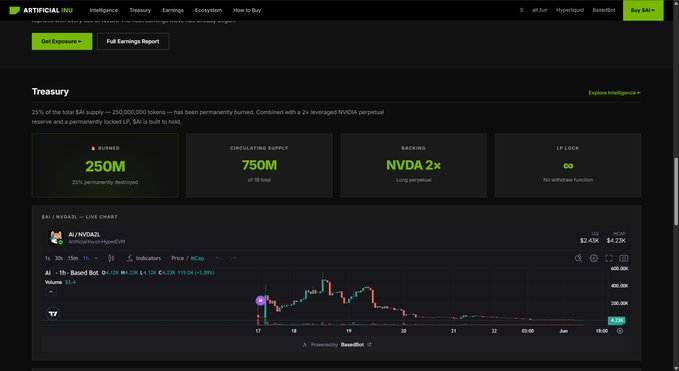Click the Circulating Supply 750M card
Viewport: 679px width, 371px height.
(259, 165)
